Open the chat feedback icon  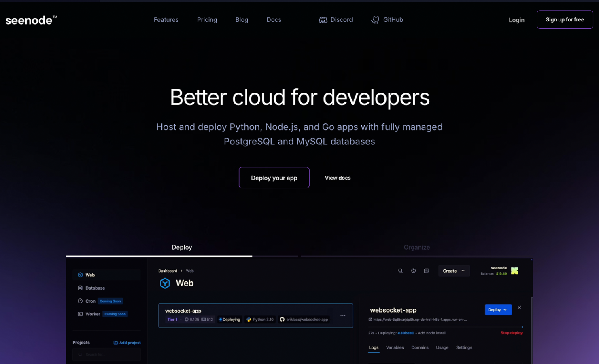point(426,271)
